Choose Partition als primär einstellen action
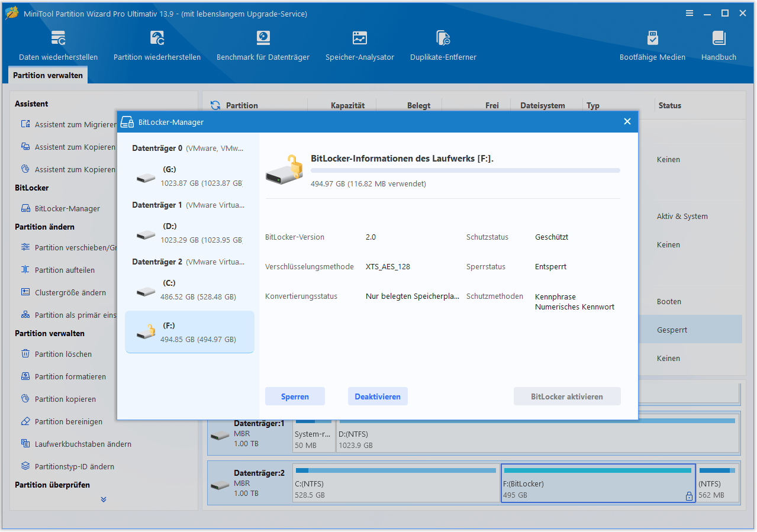The width and height of the screenshot is (757, 532). pos(68,315)
